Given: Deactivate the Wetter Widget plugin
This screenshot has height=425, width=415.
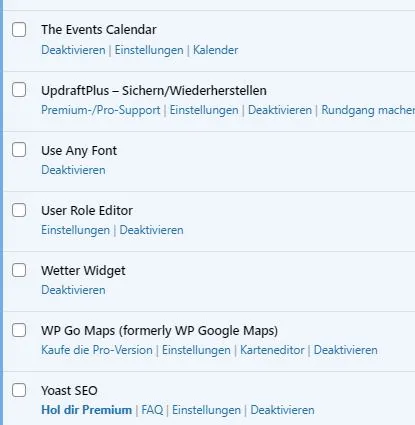Looking at the screenshot, I should pos(73,290).
